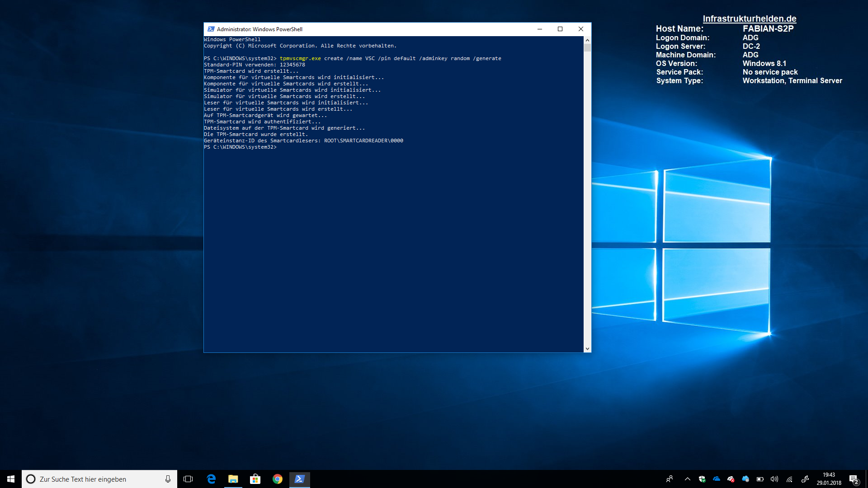The image size is (868, 488).
Task: Launch Microsoft Edge from the taskbar
Action: (x=211, y=479)
